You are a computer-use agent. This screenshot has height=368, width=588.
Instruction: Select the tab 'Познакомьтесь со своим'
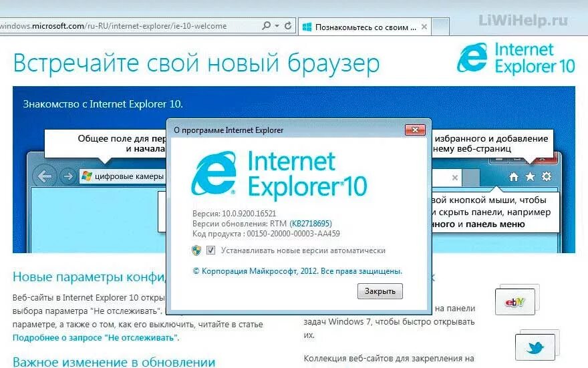coord(365,27)
